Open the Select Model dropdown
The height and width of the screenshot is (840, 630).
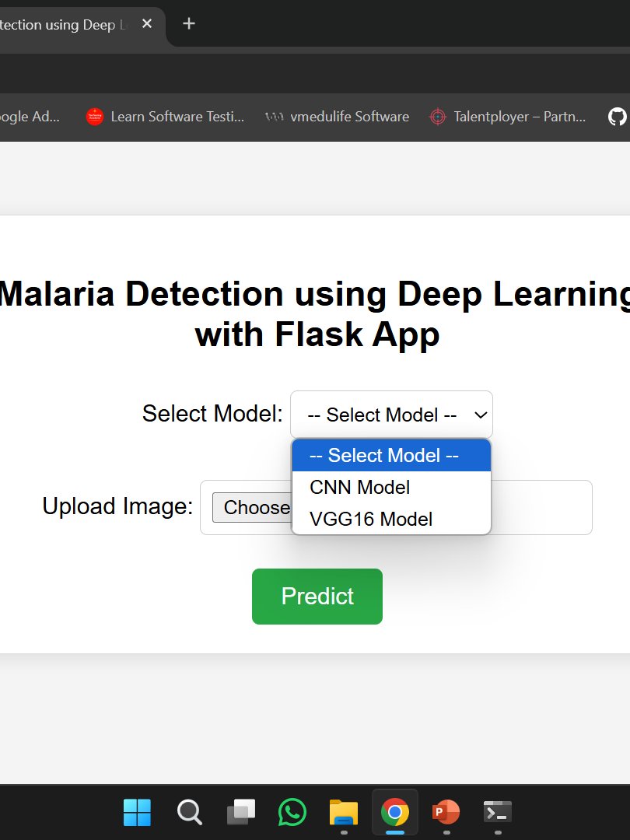pyautogui.click(x=391, y=414)
